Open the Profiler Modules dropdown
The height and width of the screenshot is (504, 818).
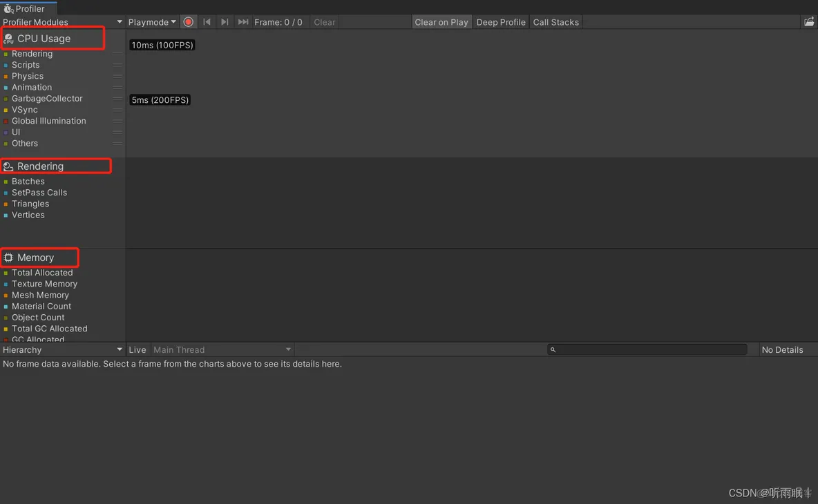coord(62,22)
